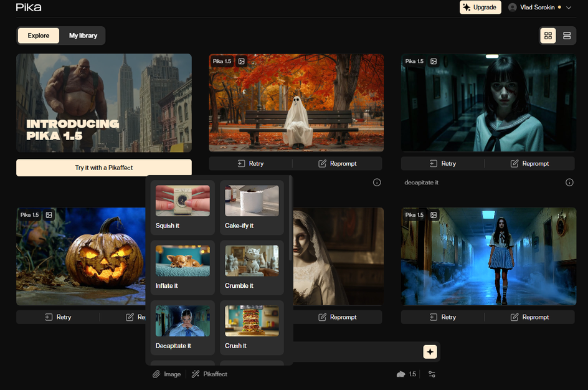588x390 pixels.
Task: Click the sparkle icon in Upgrade button
Action: (467, 7)
